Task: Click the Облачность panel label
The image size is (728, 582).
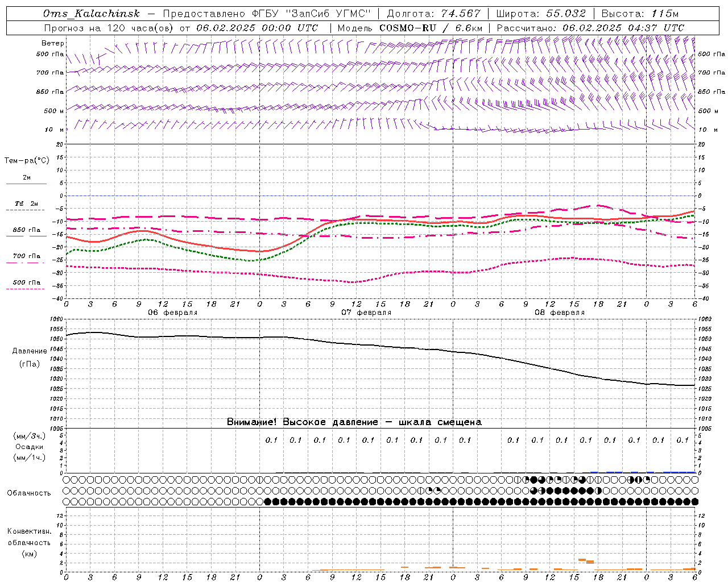Action: coord(29,493)
